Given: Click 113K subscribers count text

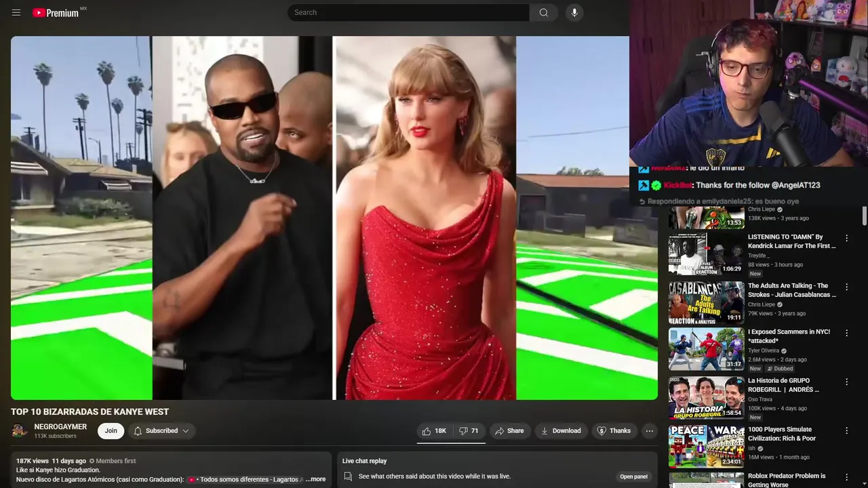Looking at the screenshot, I should [x=55, y=436].
